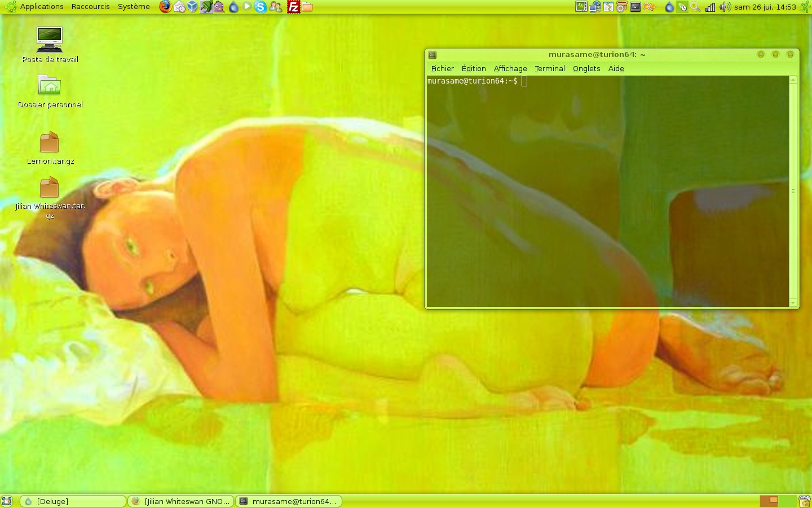Minimize the terminal window
The width and height of the screenshot is (812, 508).
pos(761,55)
